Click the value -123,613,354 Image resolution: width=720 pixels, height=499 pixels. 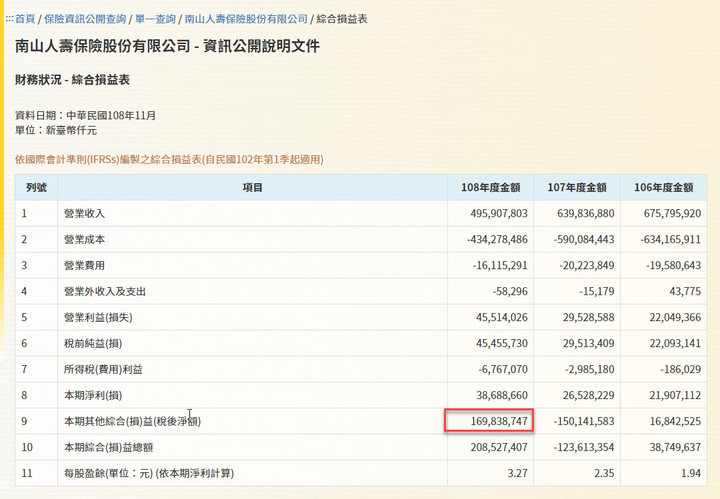(x=584, y=447)
